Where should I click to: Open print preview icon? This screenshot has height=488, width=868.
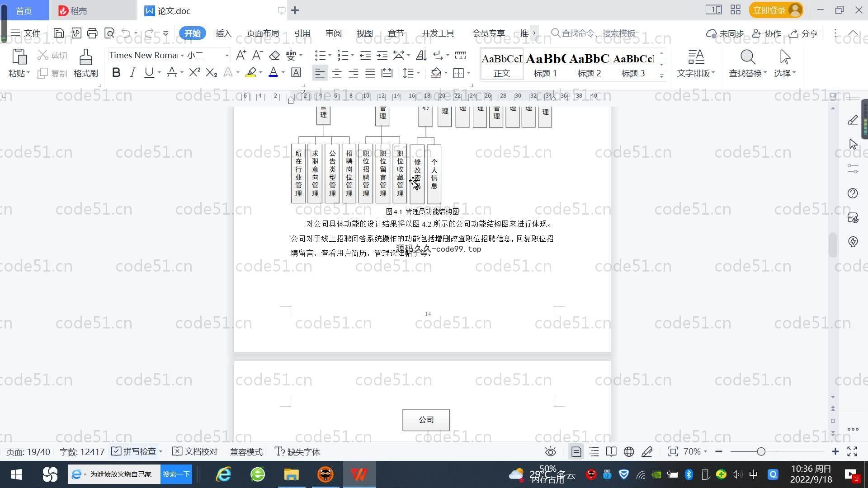tap(109, 33)
